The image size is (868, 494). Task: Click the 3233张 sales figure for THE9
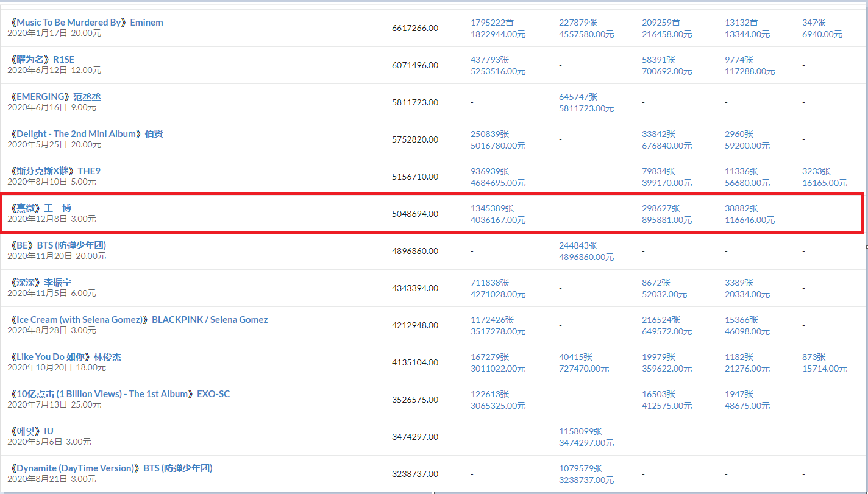pyautogui.click(x=816, y=171)
